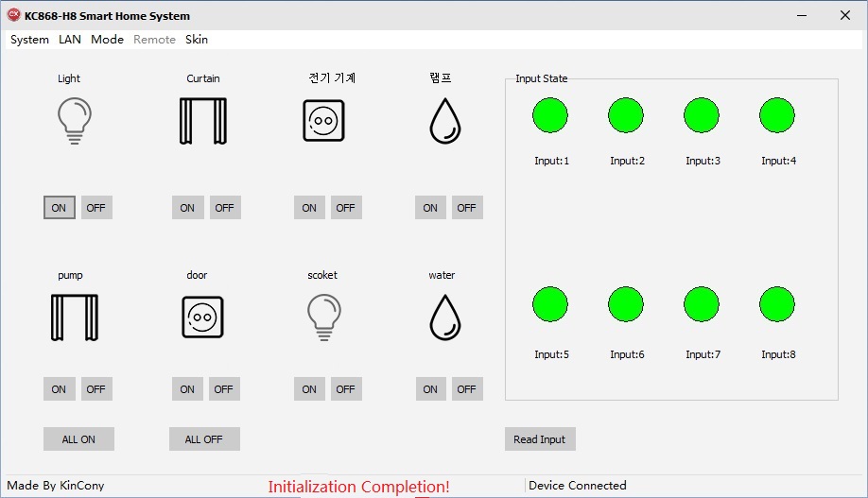Click the scoket channel bulb icon
Screen dimensions: 868x498
(x=323, y=316)
